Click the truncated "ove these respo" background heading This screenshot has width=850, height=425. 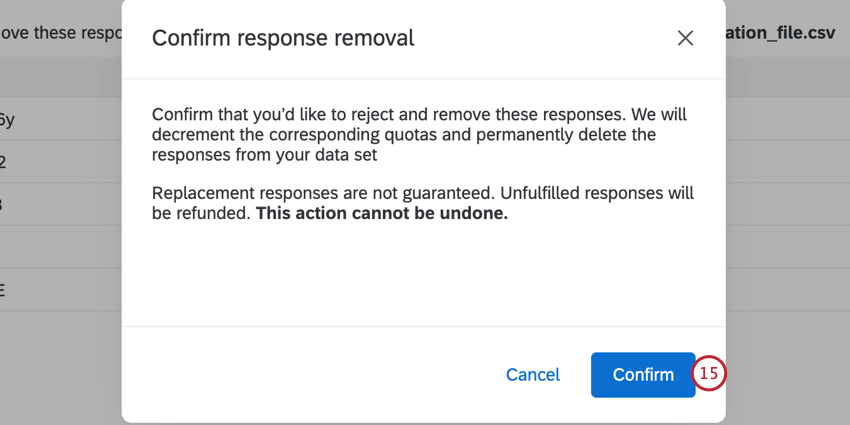pos(60,33)
